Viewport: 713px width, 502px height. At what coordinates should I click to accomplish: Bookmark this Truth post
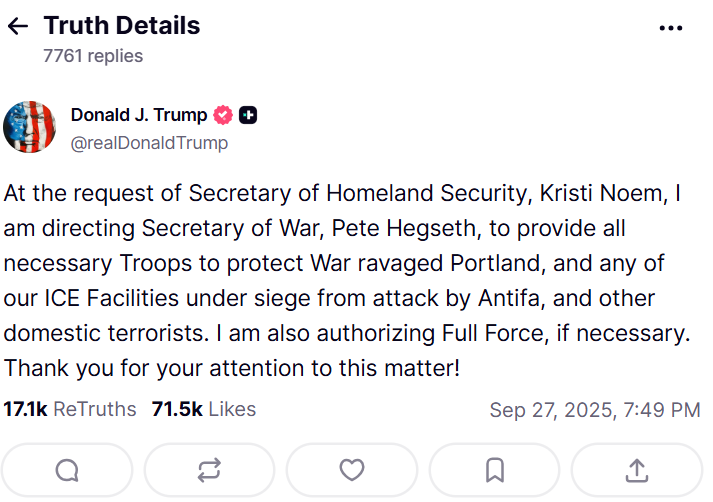coord(494,470)
